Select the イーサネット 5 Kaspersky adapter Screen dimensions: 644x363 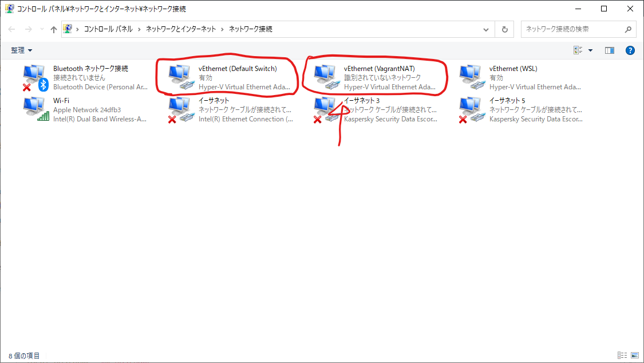coord(521,109)
